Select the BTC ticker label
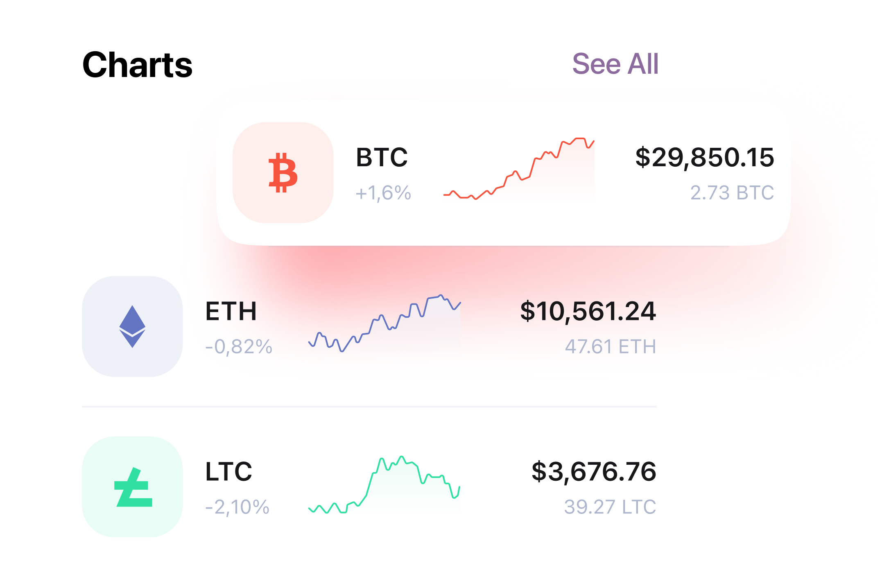The width and height of the screenshot is (891, 588). (x=382, y=158)
